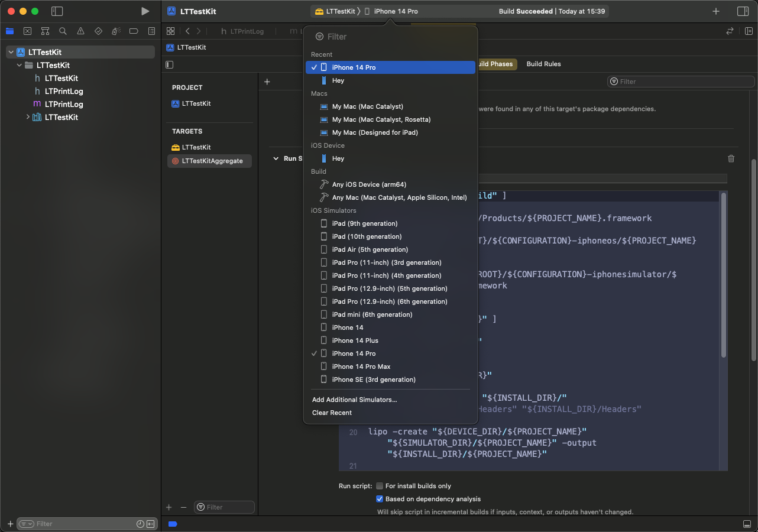Run the project with the play button
The image size is (758, 532).
coord(145,11)
